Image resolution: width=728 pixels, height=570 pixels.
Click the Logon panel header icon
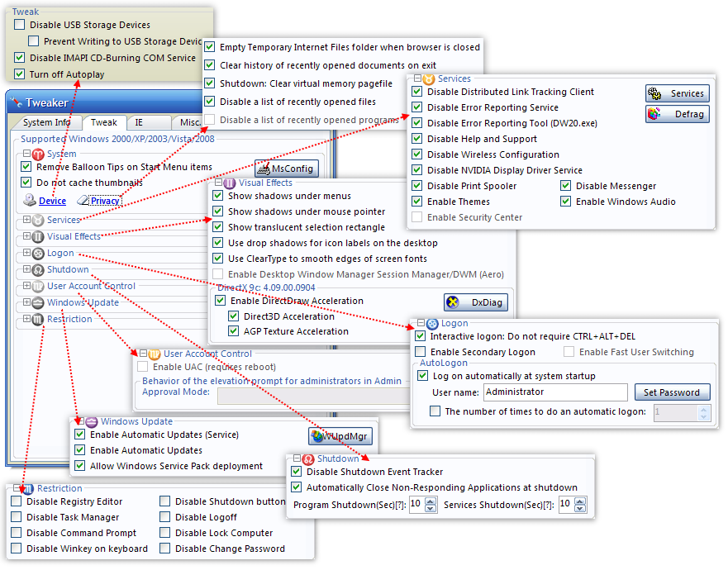tap(432, 324)
